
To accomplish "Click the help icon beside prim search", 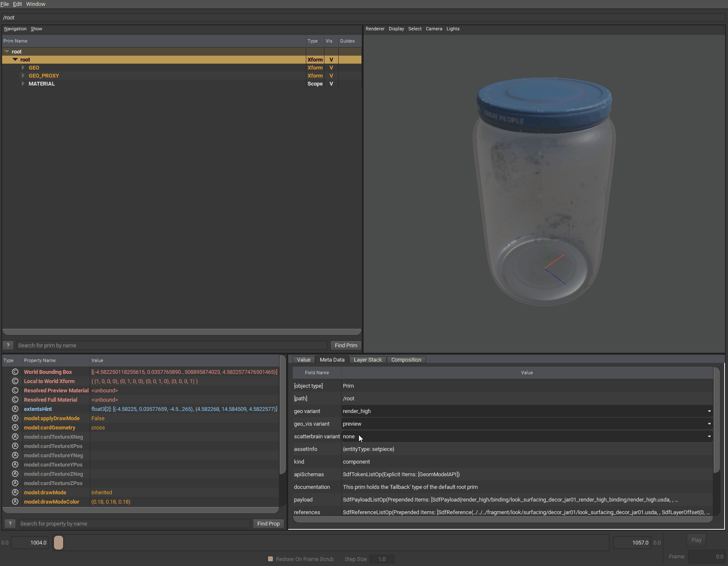I will pos(8,345).
